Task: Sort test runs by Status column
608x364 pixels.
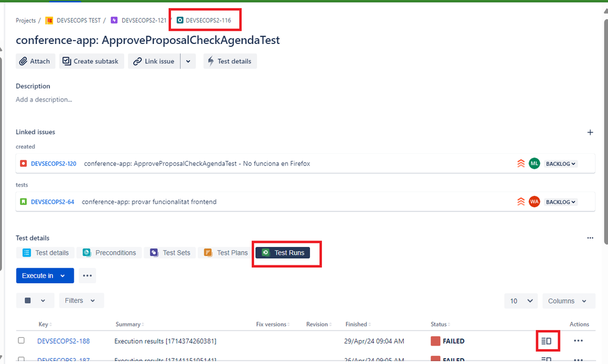Action: (440, 324)
